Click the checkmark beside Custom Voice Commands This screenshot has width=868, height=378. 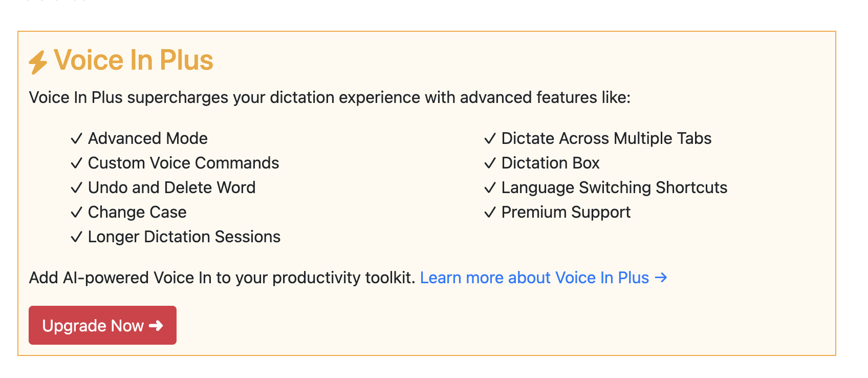tap(76, 162)
